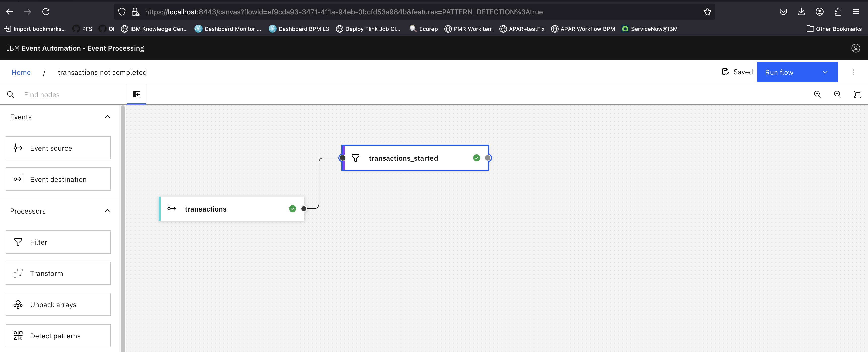This screenshot has width=868, height=352.
Task: Open the Firefox hamburger menu
Action: (856, 12)
